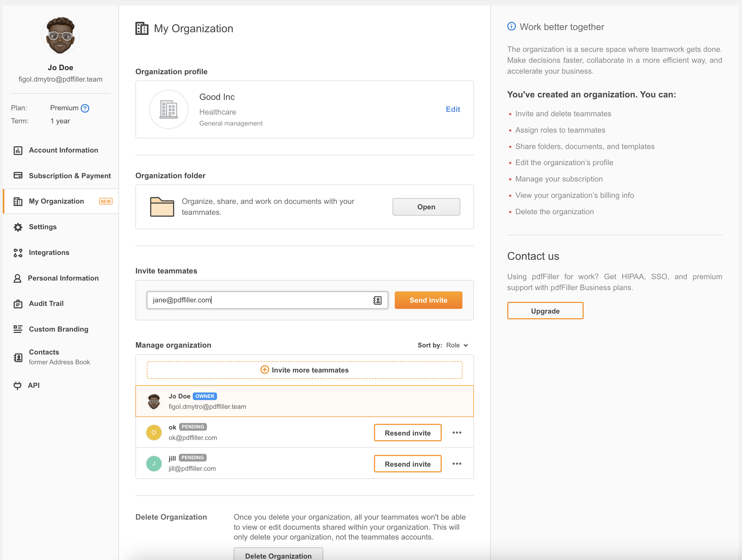Click the organization building avatar icon
Screen dimensions: 742x560
[169, 109]
